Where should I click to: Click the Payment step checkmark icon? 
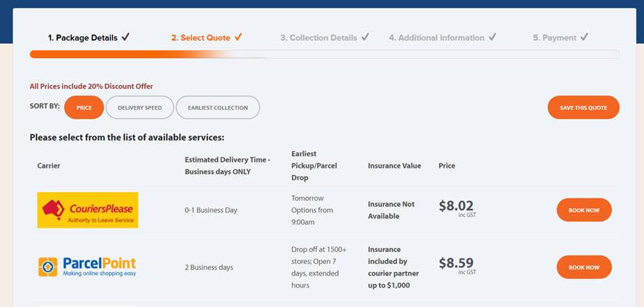click(x=585, y=38)
